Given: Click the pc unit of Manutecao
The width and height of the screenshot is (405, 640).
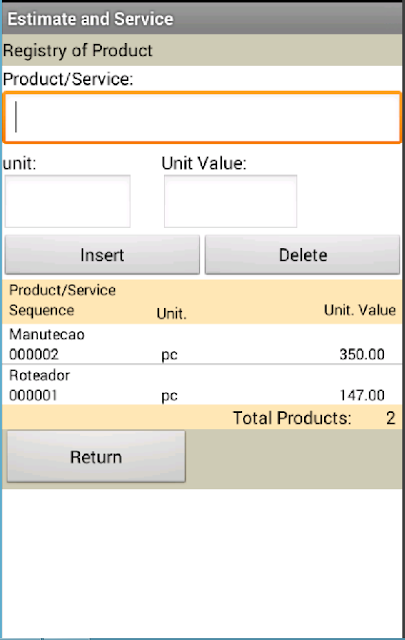Looking at the screenshot, I should (x=169, y=355).
